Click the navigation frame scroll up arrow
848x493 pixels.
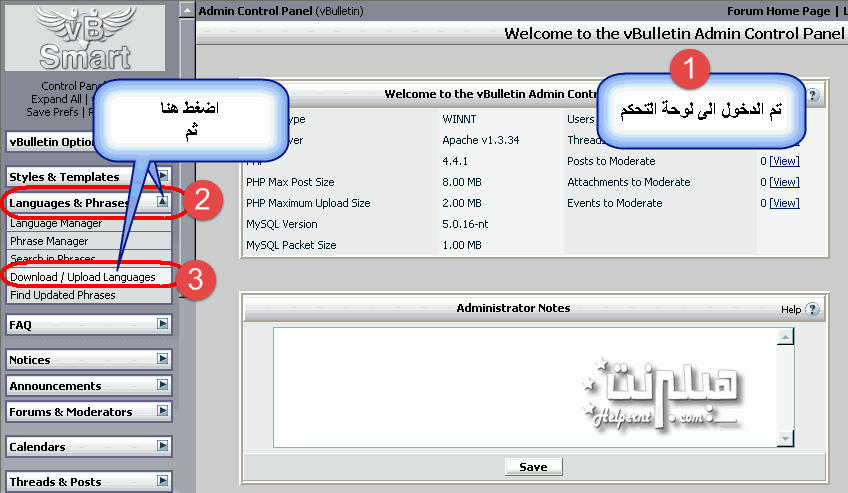click(x=187, y=10)
